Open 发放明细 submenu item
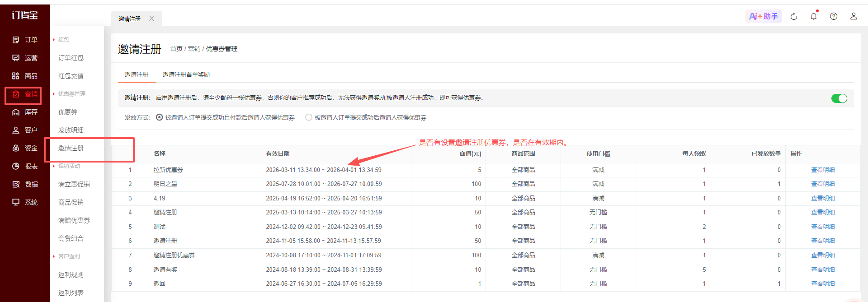 pyautogui.click(x=71, y=130)
